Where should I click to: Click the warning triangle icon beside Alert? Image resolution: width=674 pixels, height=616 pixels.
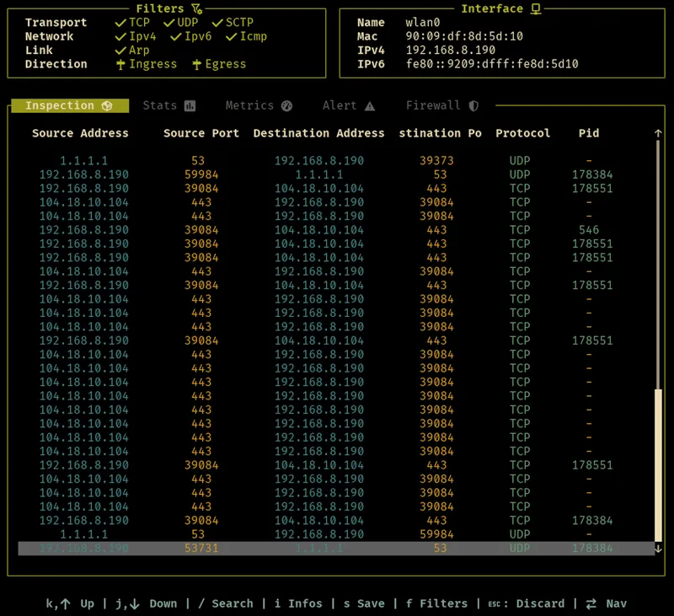pos(370,105)
